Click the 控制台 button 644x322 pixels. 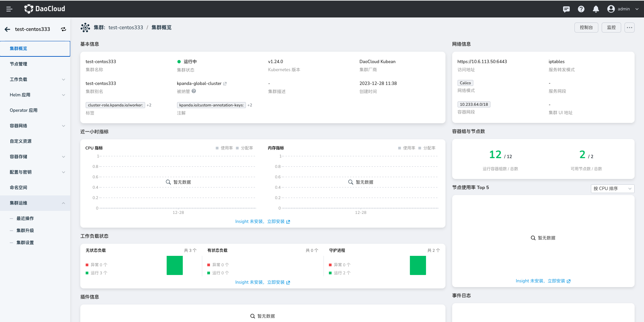pyautogui.click(x=586, y=28)
